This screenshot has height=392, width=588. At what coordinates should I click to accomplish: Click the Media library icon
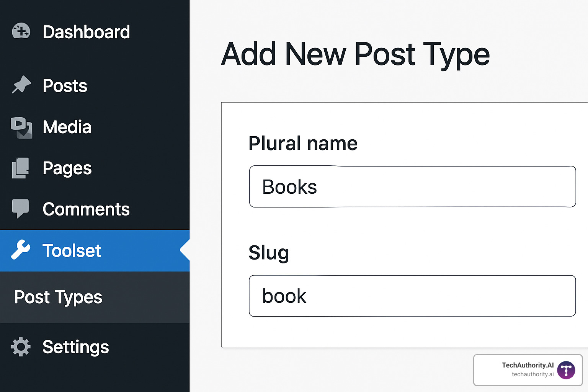pyautogui.click(x=21, y=127)
